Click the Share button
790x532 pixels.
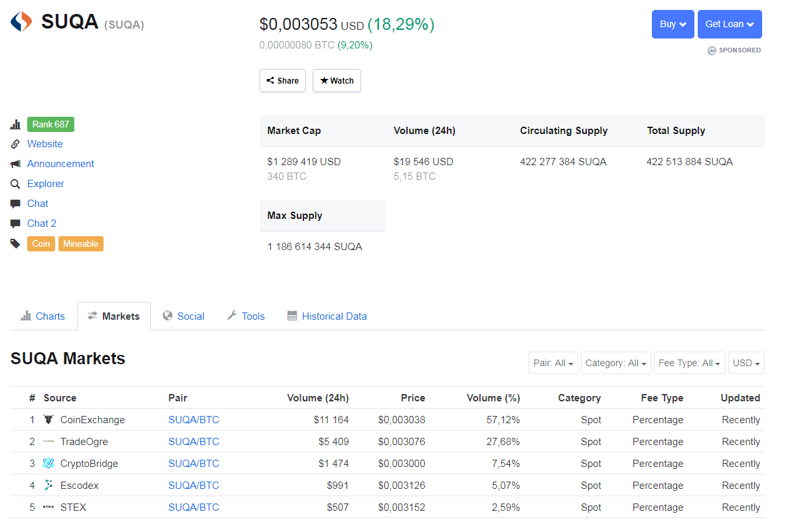coord(283,80)
